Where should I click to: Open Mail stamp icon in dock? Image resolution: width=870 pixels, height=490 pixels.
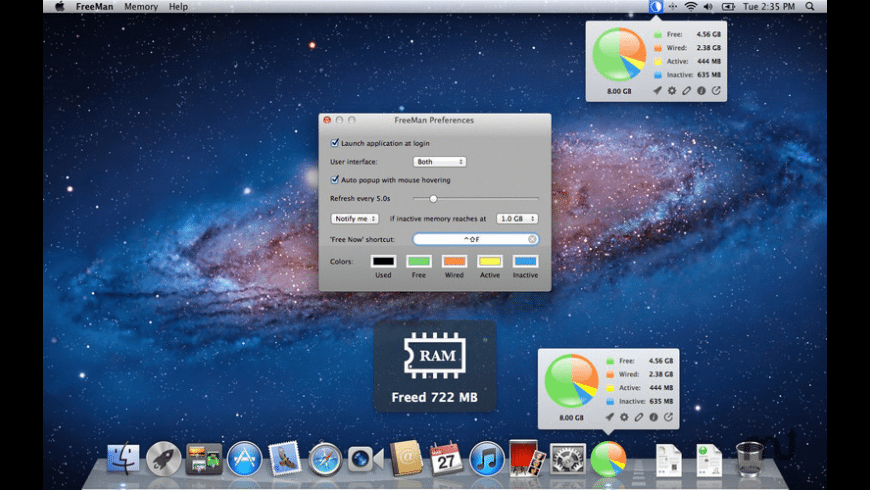pos(284,458)
